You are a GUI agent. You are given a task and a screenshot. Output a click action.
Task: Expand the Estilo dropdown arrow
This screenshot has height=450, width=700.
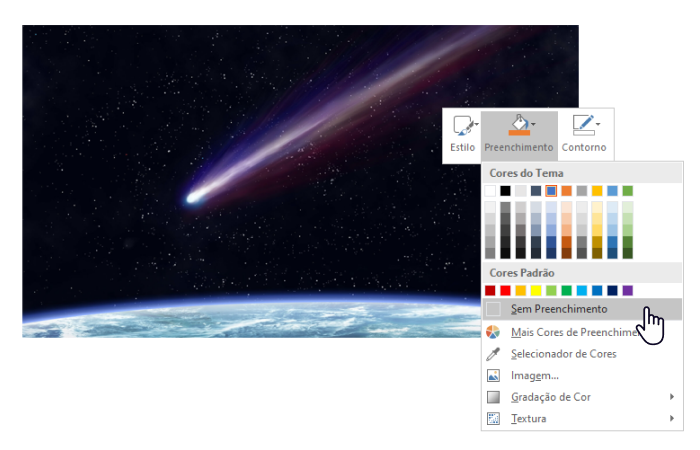477,124
